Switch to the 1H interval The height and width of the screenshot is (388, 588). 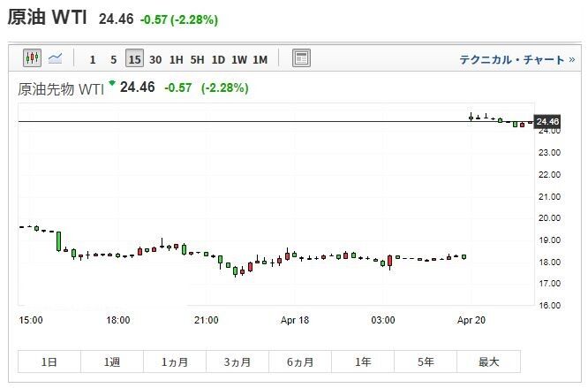click(x=177, y=59)
